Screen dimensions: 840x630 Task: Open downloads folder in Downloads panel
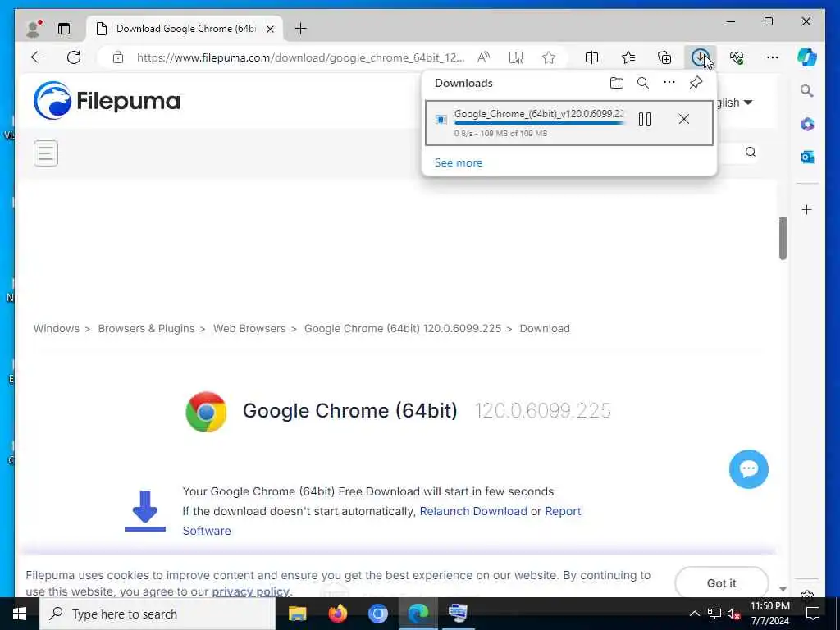617,83
